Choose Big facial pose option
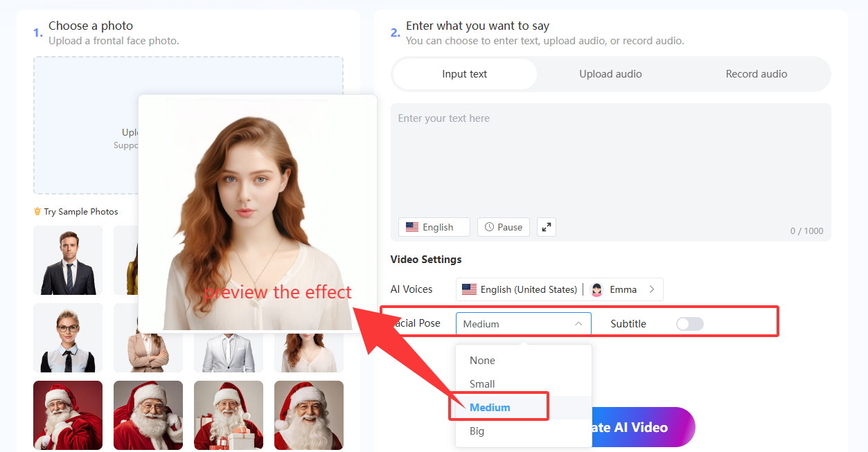 coord(477,431)
